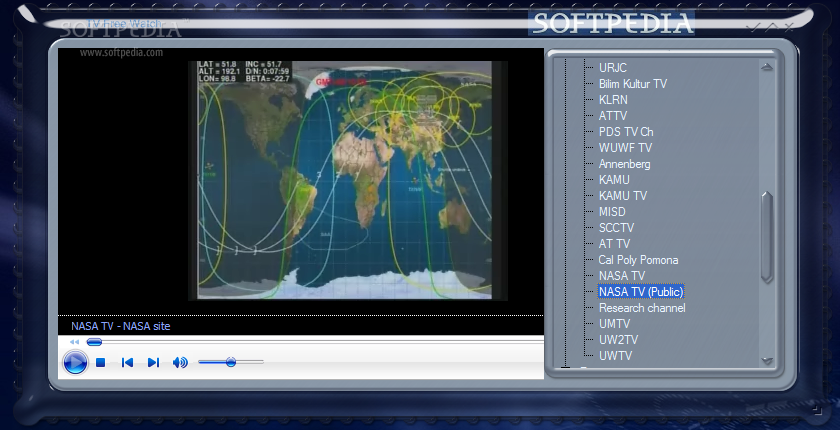The height and width of the screenshot is (430, 840).
Task: Click the channel list scrollbar thumb
Action: click(x=767, y=237)
